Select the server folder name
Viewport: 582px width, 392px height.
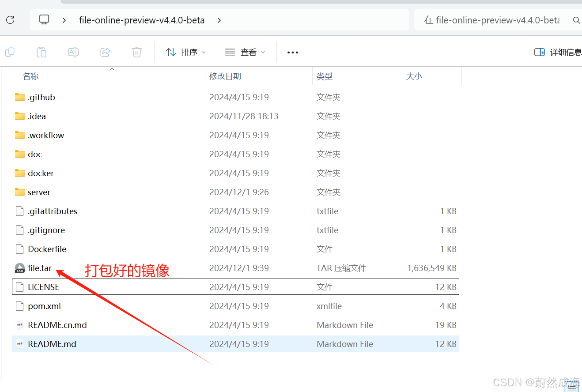(x=39, y=192)
